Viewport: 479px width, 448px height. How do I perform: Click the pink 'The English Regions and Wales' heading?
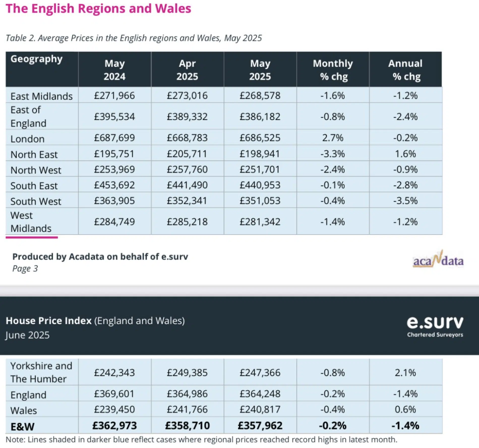[98, 9]
